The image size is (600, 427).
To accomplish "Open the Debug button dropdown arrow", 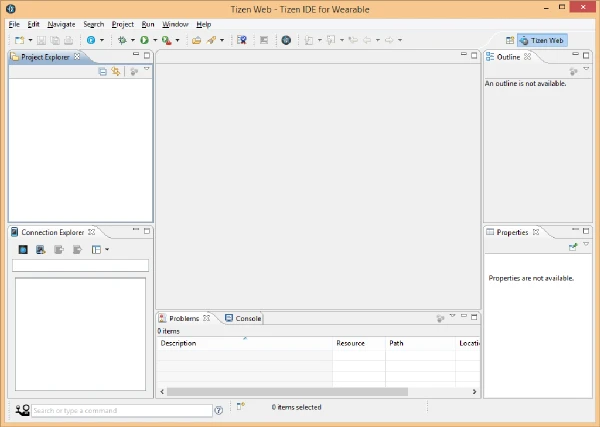I will pos(132,40).
